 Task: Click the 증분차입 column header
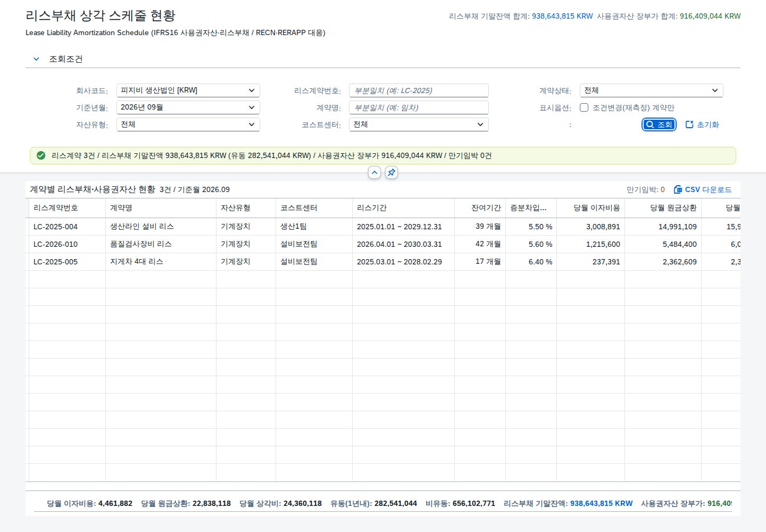point(531,208)
